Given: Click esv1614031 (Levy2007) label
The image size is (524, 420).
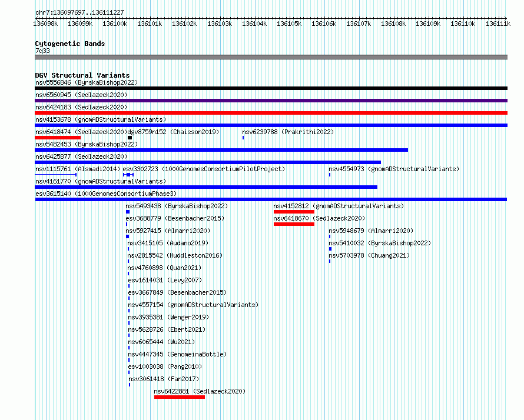Looking at the screenshot, I should click(x=165, y=280).
